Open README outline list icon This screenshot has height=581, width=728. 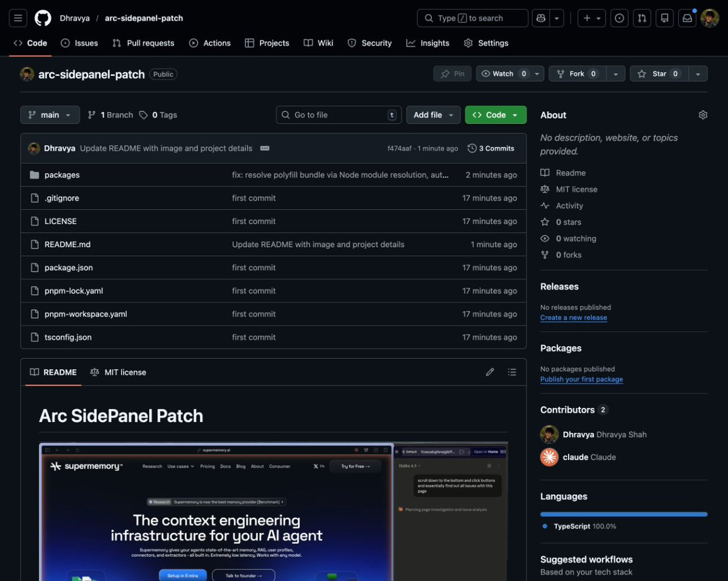coord(512,372)
